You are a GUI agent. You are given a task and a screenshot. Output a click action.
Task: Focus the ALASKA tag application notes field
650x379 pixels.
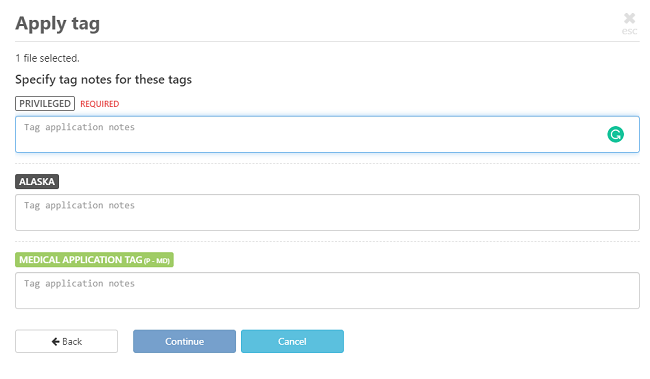327,212
